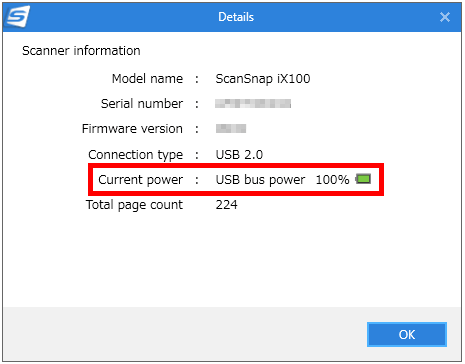Click the ScanSnap logo icon
The height and width of the screenshot is (364, 465).
tap(18, 16)
